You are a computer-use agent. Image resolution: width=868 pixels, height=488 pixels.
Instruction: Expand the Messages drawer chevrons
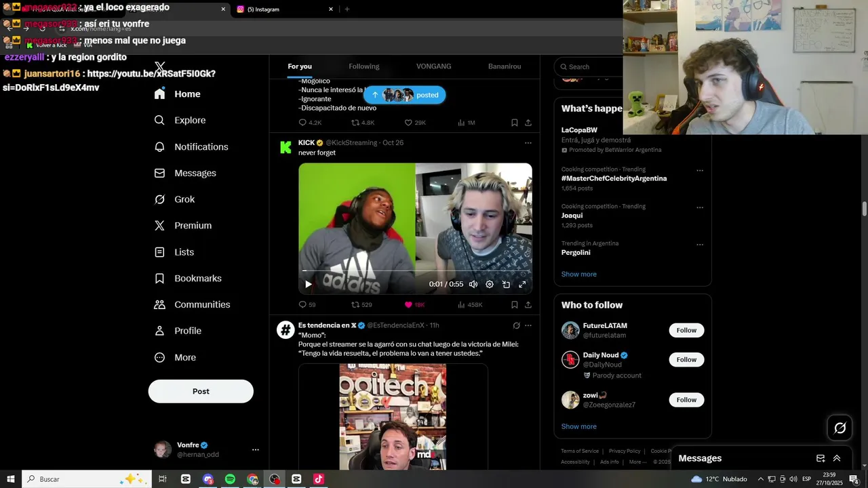pos(837,458)
